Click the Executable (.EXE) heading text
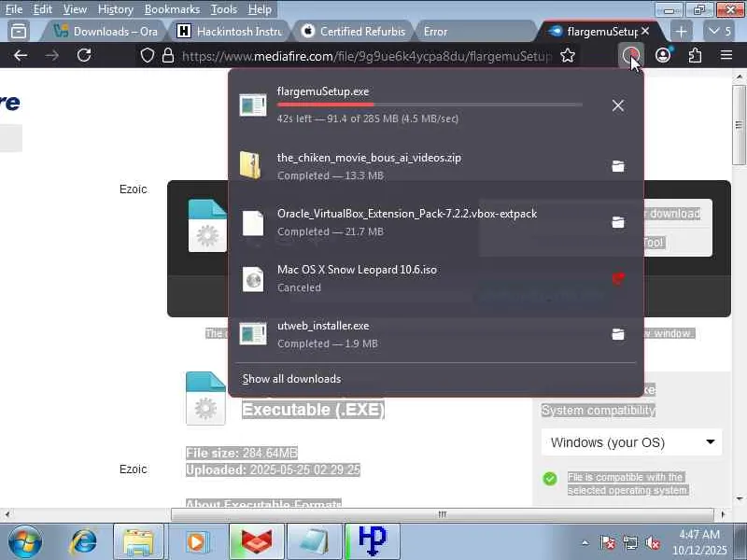This screenshot has width=747, height=560. 313,410
